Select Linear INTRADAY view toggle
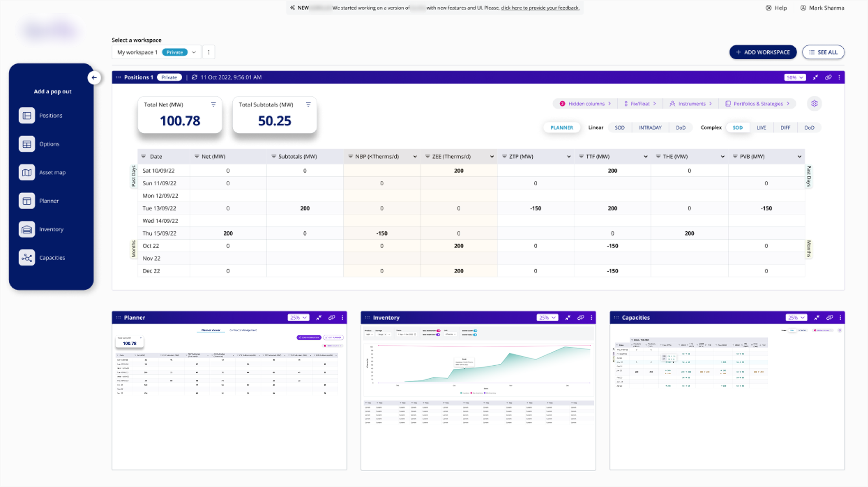868x487 pixels. [650, 128]
